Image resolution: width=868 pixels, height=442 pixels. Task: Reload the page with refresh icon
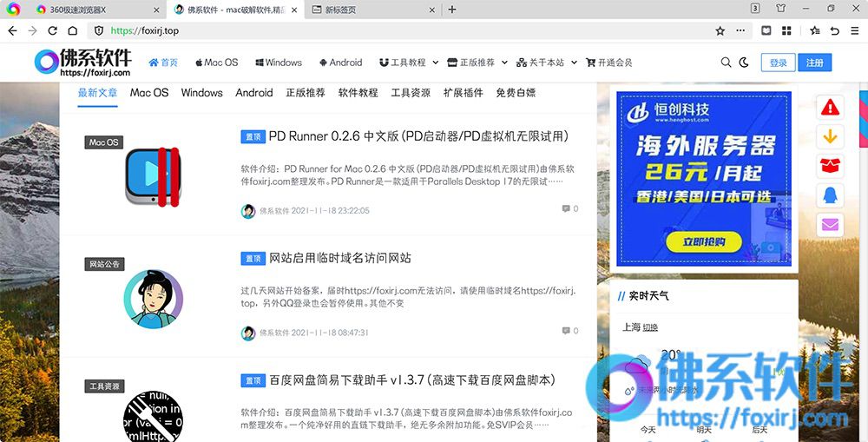(53, 31)
